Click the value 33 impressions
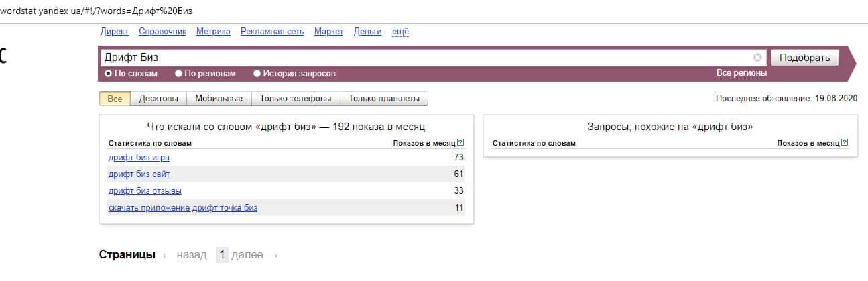 point(459,191)
